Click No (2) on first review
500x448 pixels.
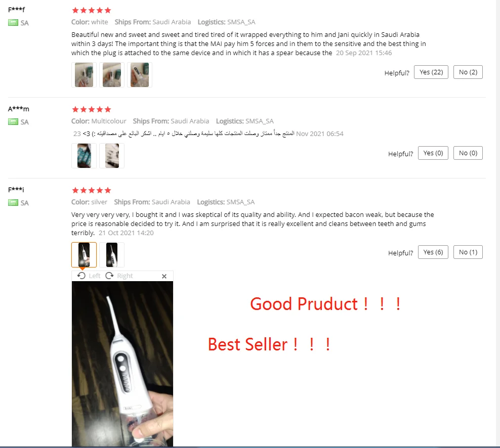click(468, 72)
